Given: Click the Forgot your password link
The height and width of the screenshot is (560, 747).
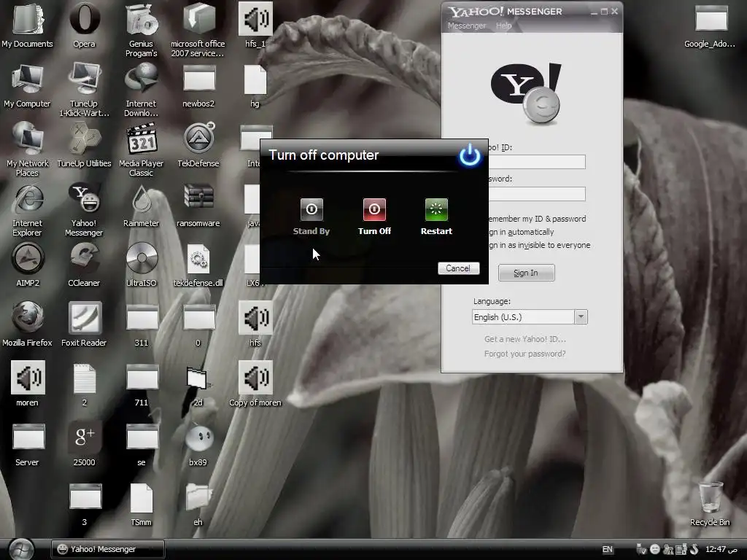Looking at the screenshot, I should [525, 354].
